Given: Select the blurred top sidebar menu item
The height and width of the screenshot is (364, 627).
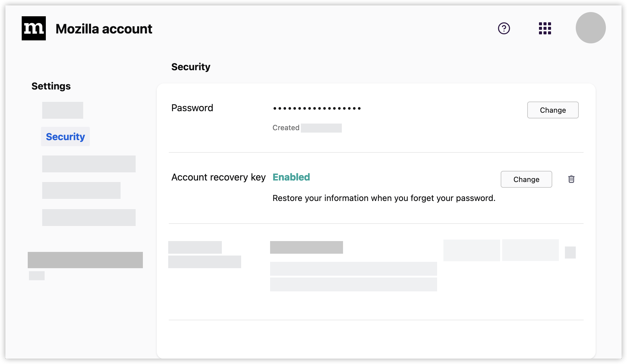Looking at the screenshot, I should pos(62,109).
